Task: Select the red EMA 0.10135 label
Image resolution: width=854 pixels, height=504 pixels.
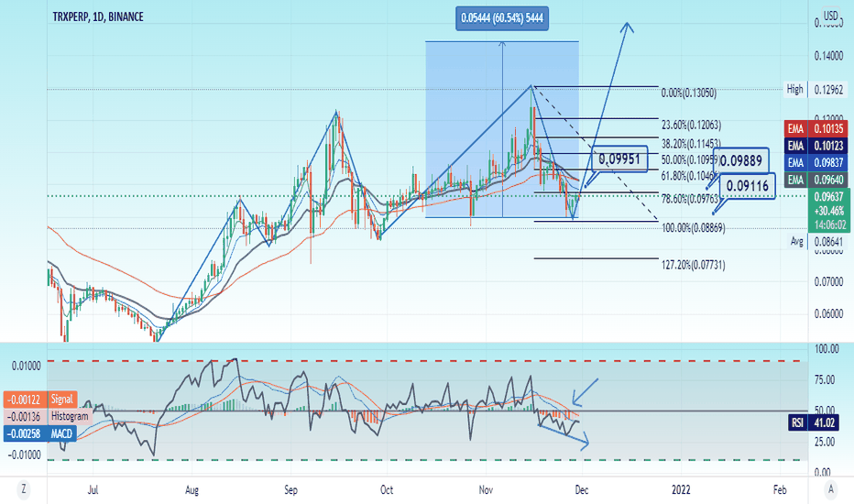Action: (x=816, y=129)
